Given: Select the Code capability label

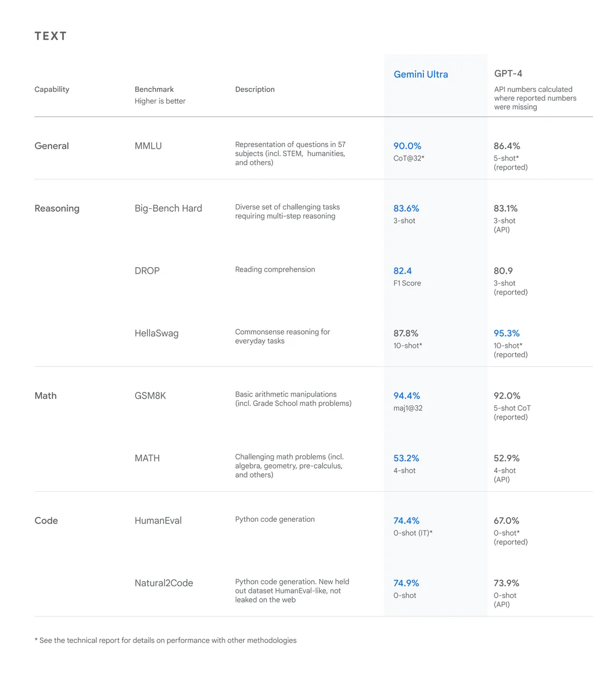Looking at the screenshot, I should pos(46,521).
